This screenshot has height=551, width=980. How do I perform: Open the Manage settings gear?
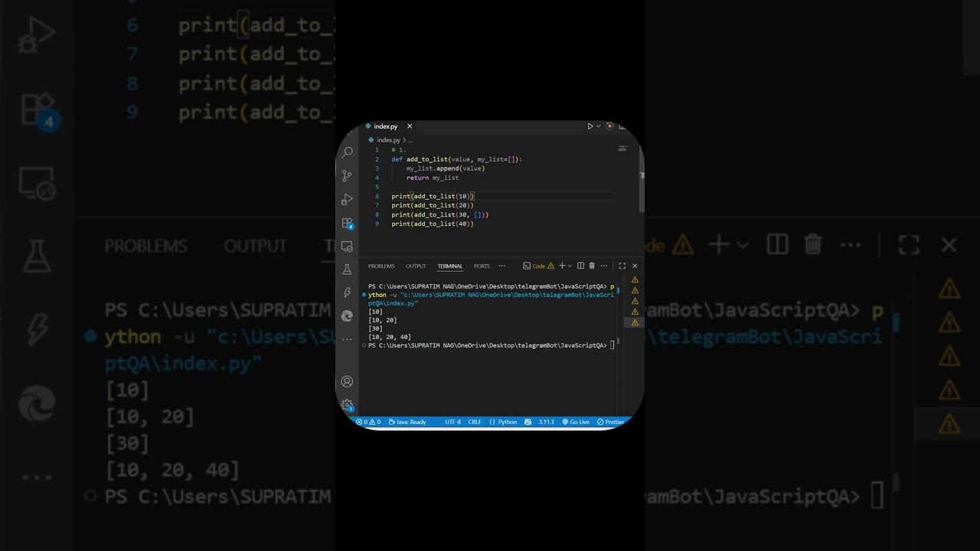pyautogui.click(x=347, y=404)
